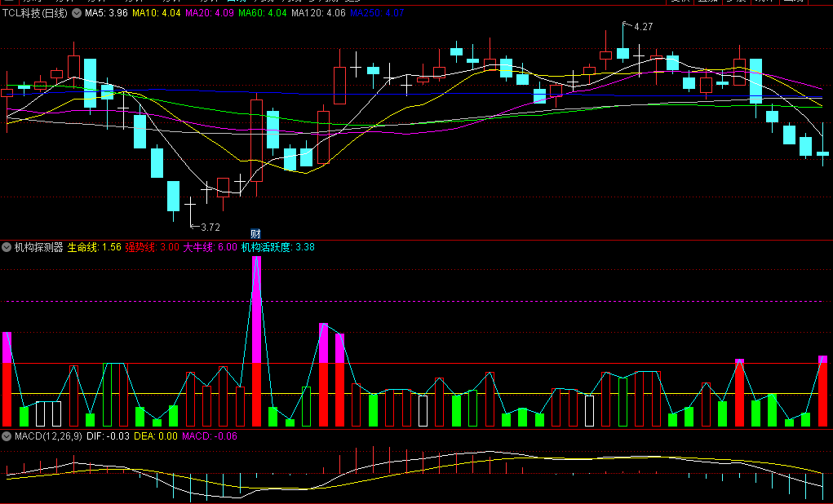Screen dimensions: 833x504
Task: Click the DIF: -0.03 value
Action: (x=108, y=436)
